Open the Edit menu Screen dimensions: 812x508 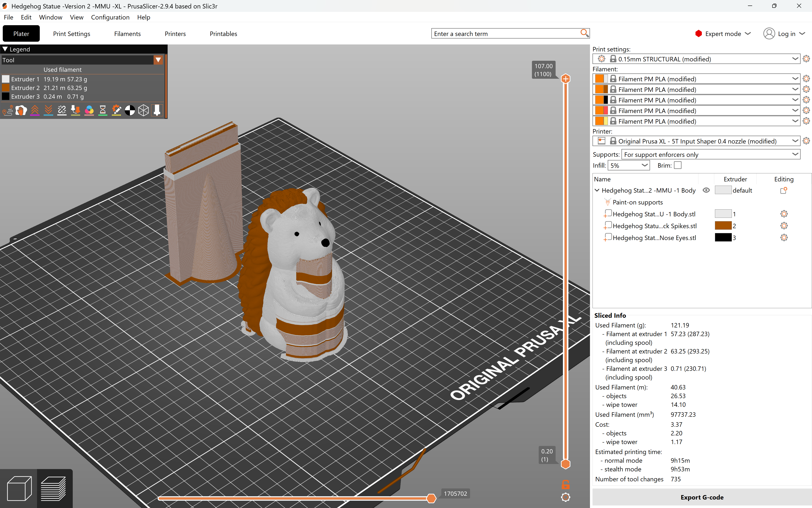[x=26, y=17]
